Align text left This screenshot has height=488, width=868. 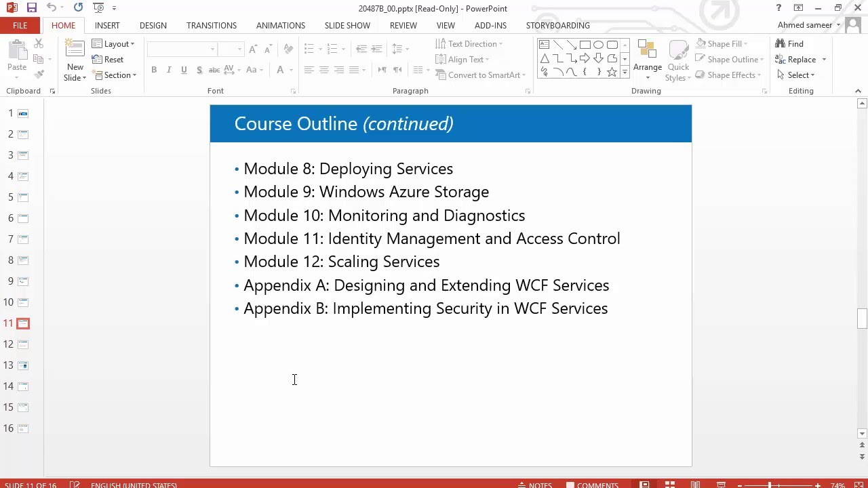tap(309, 70)
